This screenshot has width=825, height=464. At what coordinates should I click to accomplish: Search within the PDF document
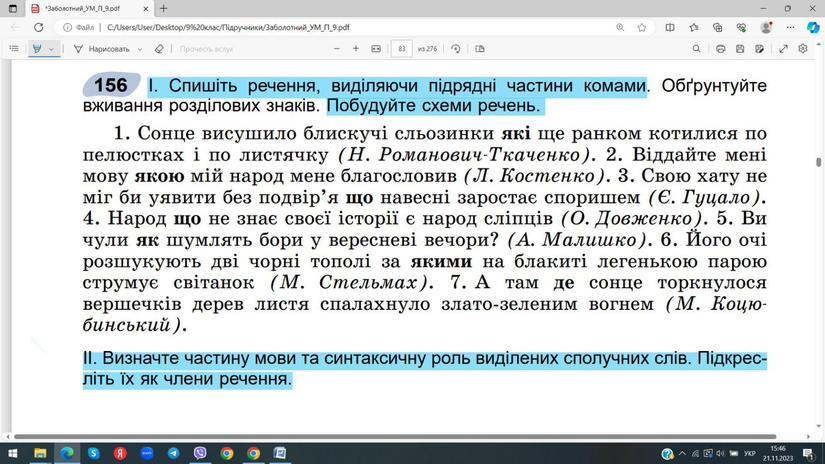(697, 48)
